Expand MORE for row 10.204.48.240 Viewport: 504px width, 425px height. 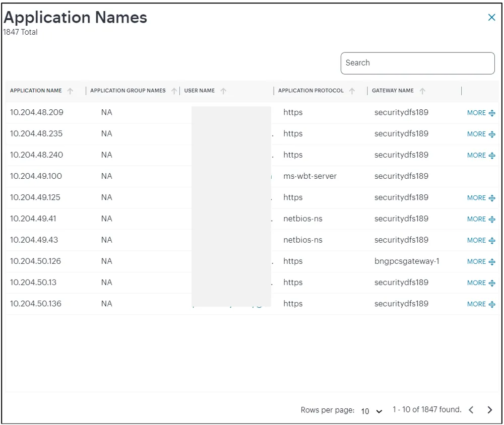(481, 155)
